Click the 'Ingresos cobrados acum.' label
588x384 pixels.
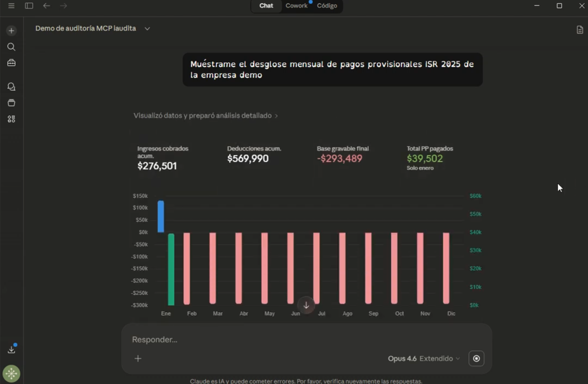click(x=163, y=152)
